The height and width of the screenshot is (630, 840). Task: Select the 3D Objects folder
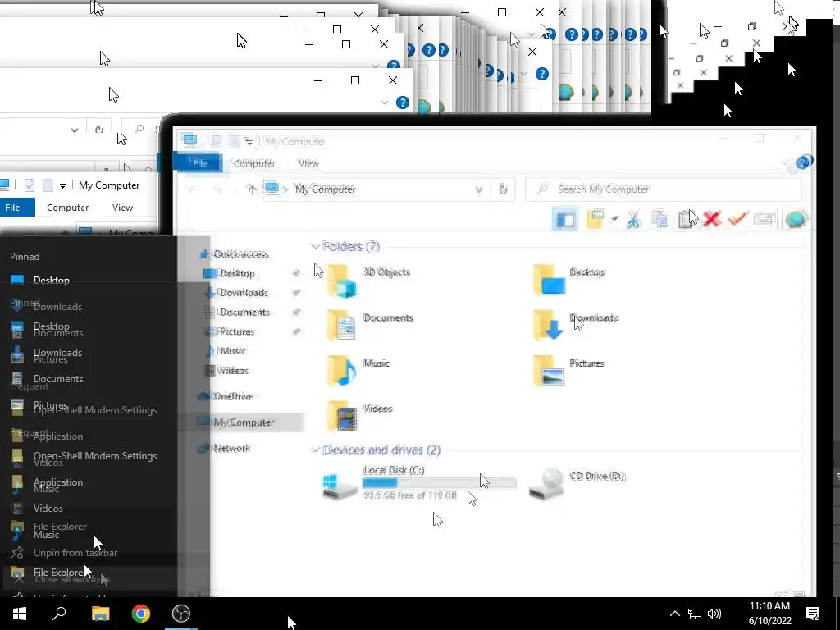tap(370, 281)
